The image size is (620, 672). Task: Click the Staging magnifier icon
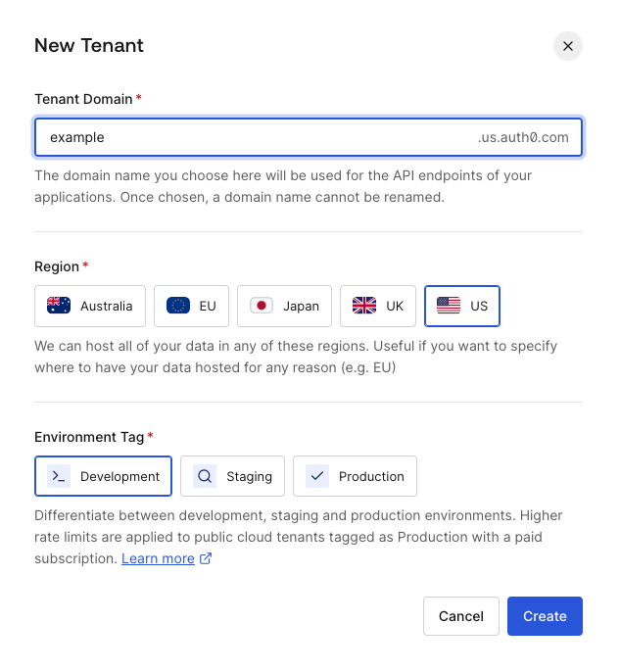pos(205,476)
